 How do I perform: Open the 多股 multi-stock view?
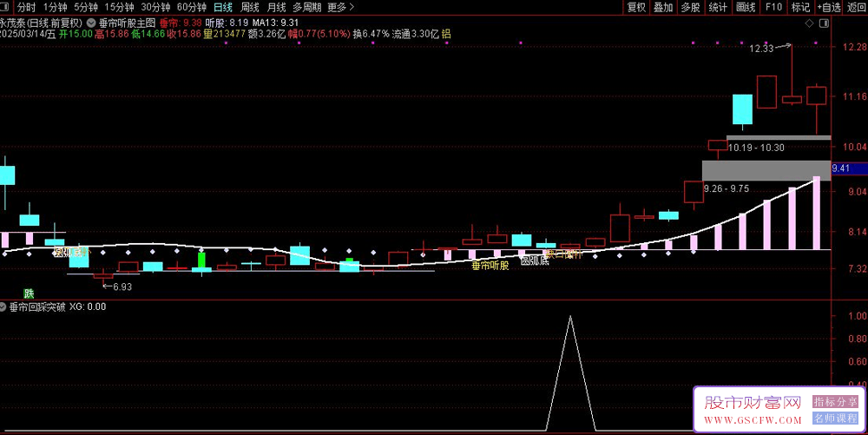tap(690, 7)
